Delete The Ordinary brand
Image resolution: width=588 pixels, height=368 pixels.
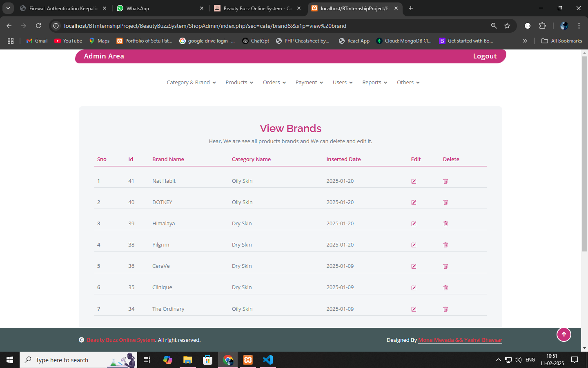coord(445,309)
